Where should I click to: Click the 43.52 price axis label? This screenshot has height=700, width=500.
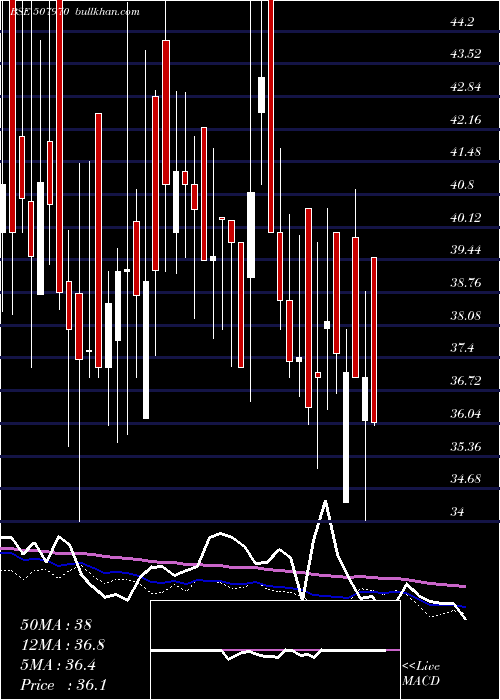point(466,54)
